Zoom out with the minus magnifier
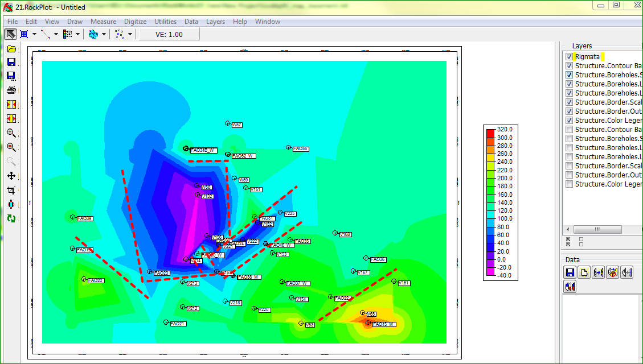The height and width of the screenshot is (364, 643). pos(11,147)
